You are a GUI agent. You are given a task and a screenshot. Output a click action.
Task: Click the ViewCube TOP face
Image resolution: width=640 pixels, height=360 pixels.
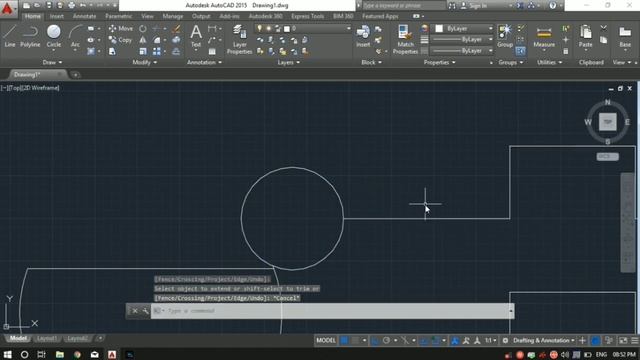pyautogui.click(x=607, y=122)
